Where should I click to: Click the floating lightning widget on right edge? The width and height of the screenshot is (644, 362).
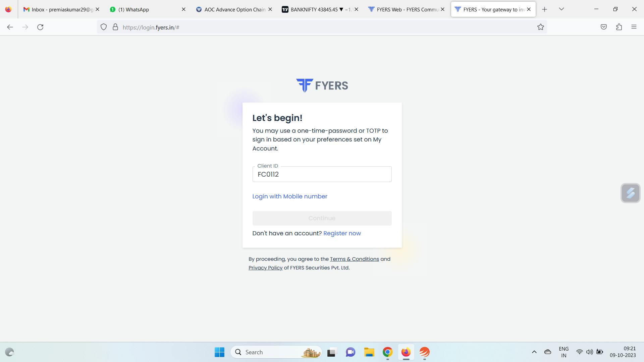pyautogui.click(x=631, y=193)
